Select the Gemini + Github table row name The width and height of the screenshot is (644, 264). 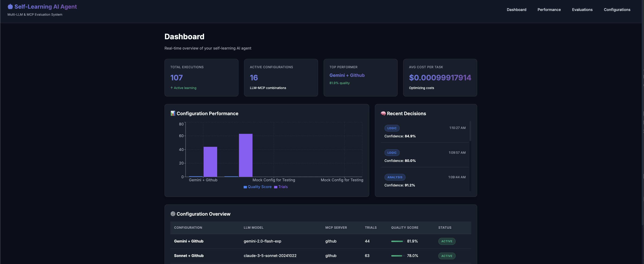click(189, 241)
